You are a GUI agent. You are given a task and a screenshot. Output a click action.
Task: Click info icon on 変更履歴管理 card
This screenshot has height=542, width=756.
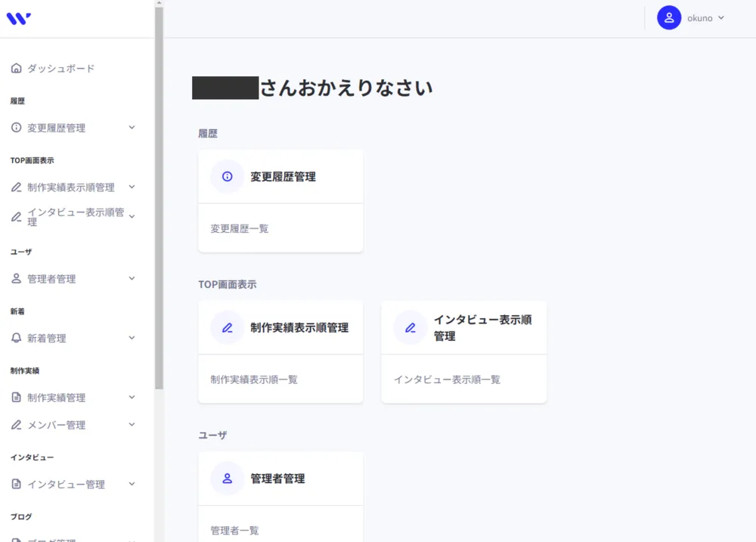[x=227, y=176]
